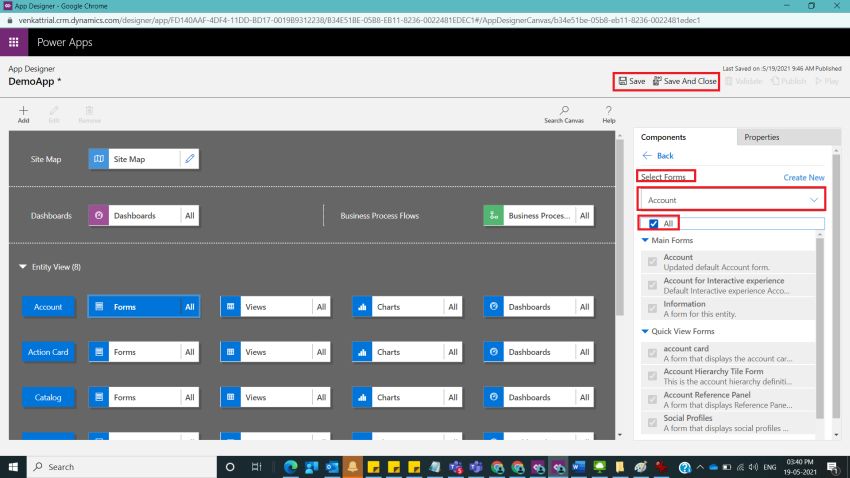Collapse the Main Forms section
The image size is (850, 478).
[645, 240]
